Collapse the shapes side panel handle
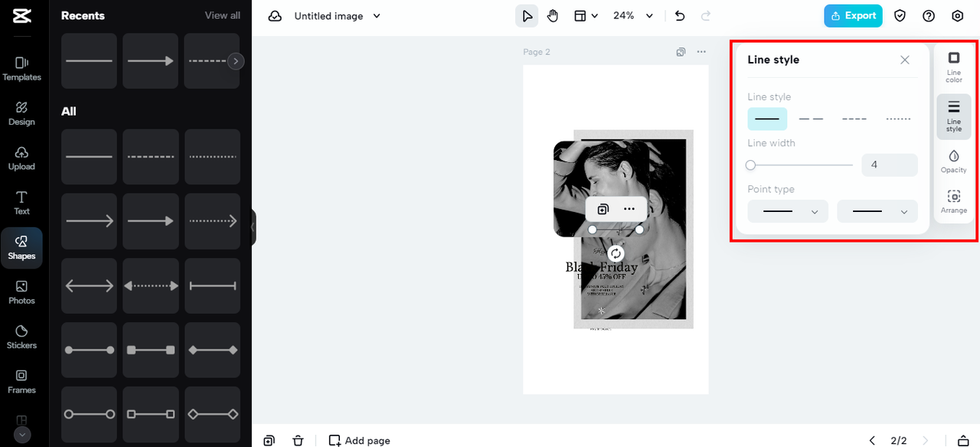This screenshot has width=980, height=447. tap(253, 227)
